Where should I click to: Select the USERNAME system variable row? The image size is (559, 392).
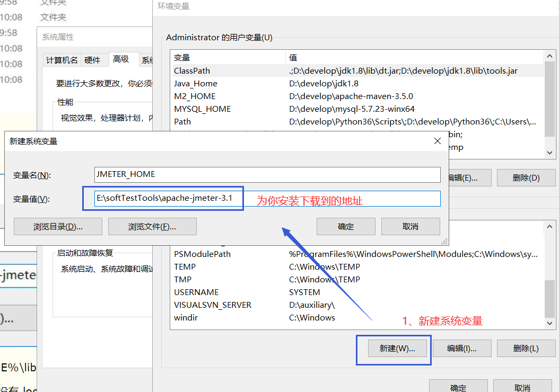point(359,292)
